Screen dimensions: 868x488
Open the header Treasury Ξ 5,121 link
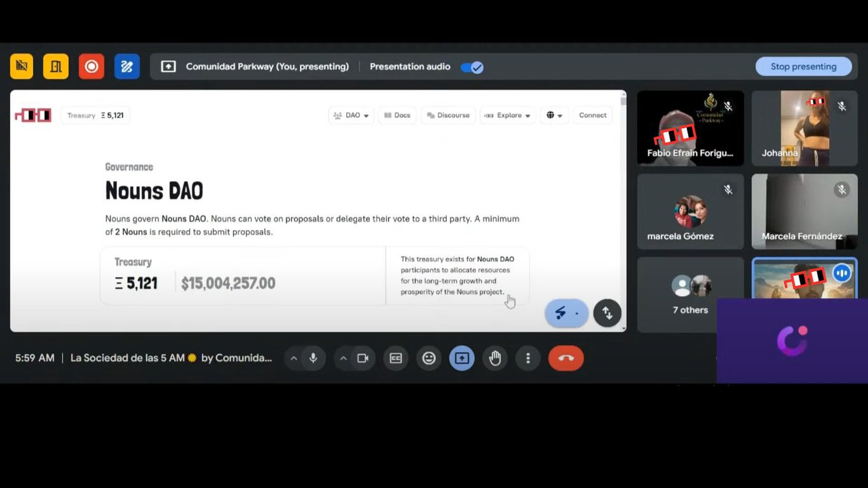(95, 116)
